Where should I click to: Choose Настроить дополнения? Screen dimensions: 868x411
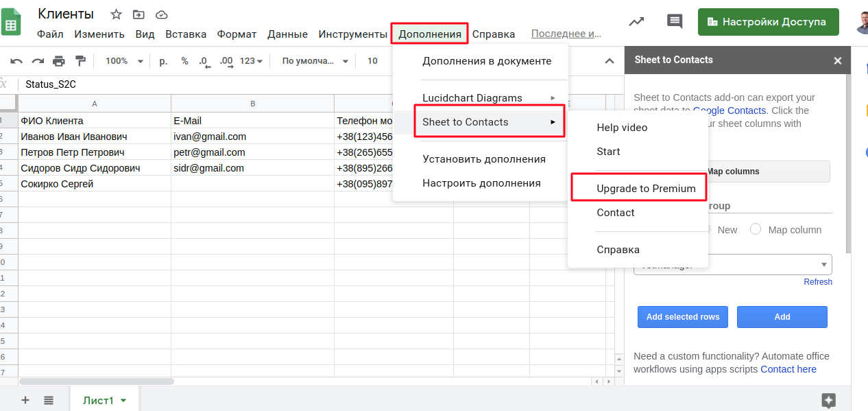pyautogui.click(x=481, y=183)
